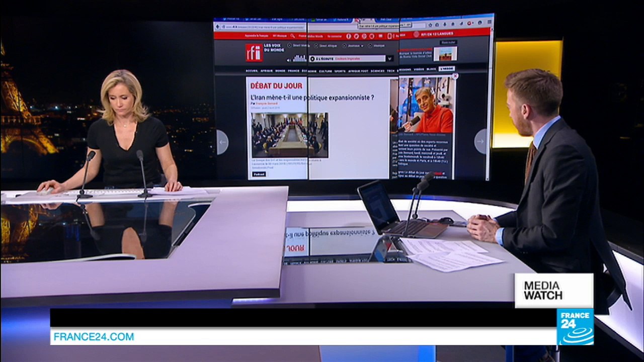Click 'DÉBAT DU JOUR' heading

pyautogui.click(x=277, y=86)
